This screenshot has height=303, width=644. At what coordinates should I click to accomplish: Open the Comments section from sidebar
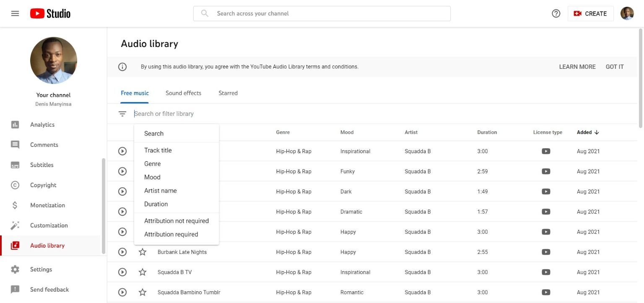44,144
